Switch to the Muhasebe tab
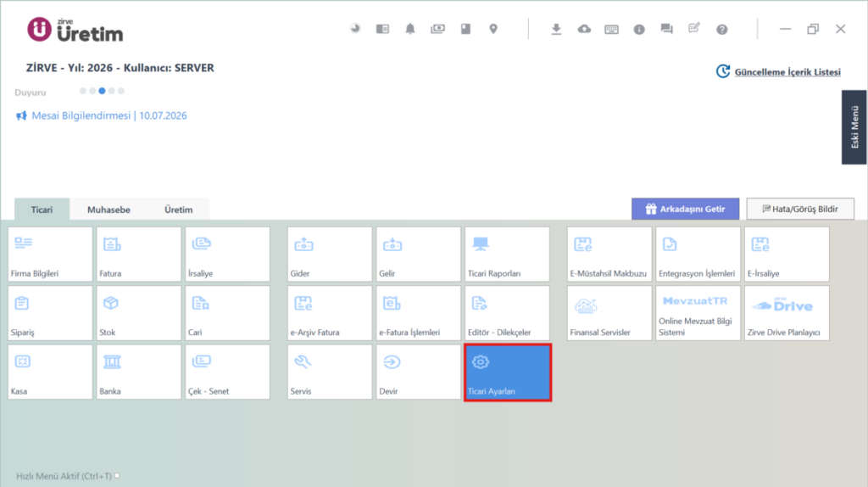Image resolution: width=868 pixels, height=487 pixels. 109,210
